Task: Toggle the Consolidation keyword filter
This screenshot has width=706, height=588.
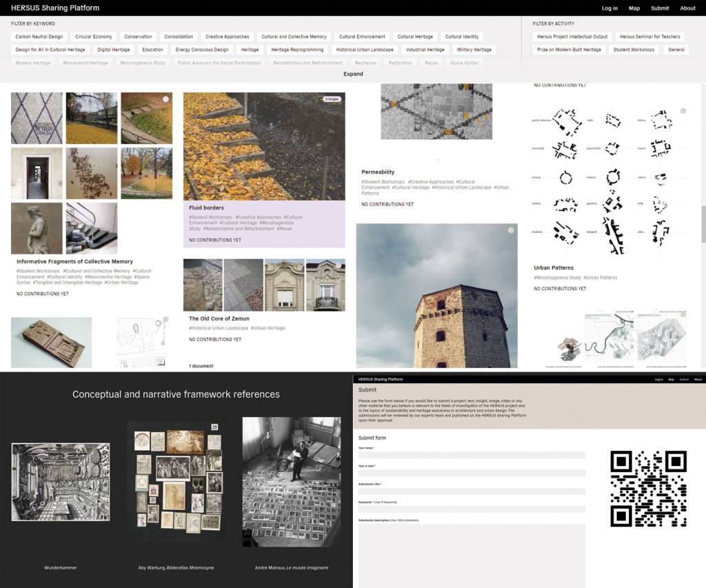Action: pyautogui.click(x=179, y=37)
